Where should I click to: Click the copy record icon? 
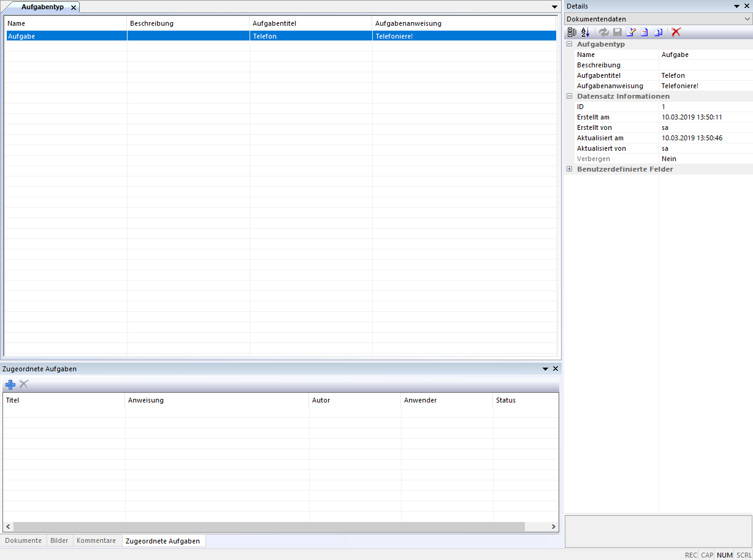[x=658, y=32]
